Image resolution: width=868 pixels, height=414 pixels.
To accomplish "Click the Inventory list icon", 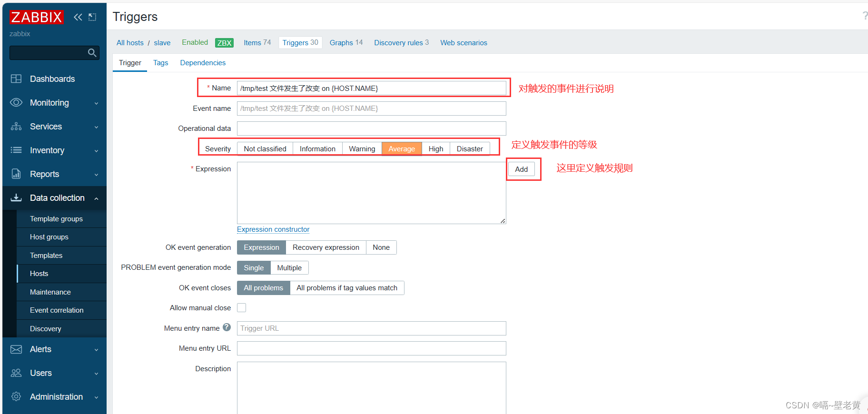I will [16, 150].
